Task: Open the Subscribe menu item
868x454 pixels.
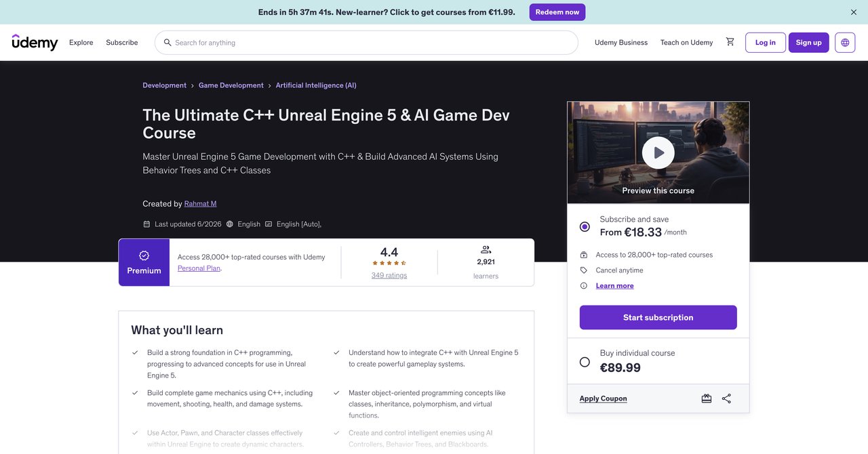Action: 122,43
